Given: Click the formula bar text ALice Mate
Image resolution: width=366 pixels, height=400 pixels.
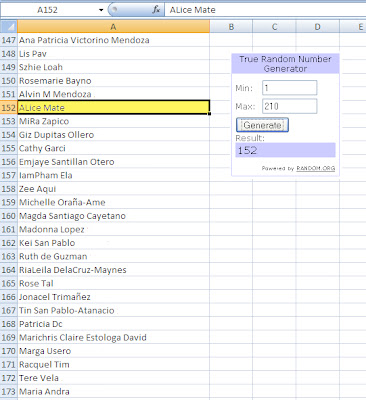Looking at the screenshot, I should (192, 10).
